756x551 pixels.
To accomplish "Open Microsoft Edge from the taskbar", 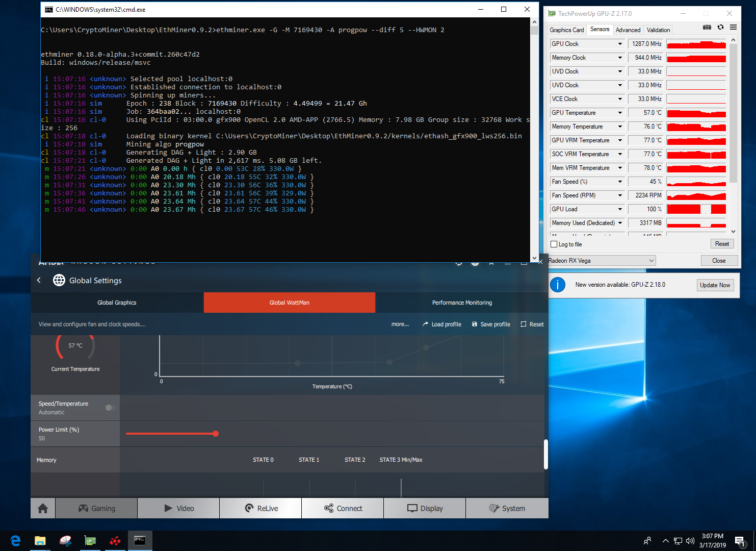I will 15,541.
